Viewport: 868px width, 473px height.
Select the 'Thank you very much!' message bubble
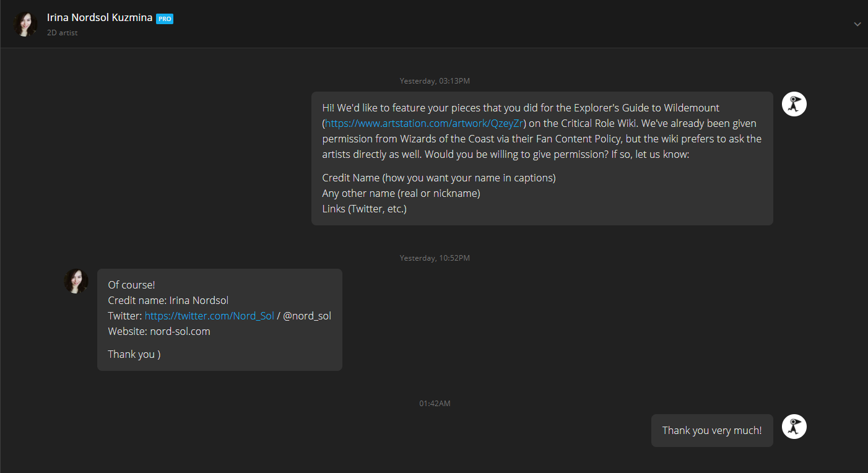[x=712, y=430]
